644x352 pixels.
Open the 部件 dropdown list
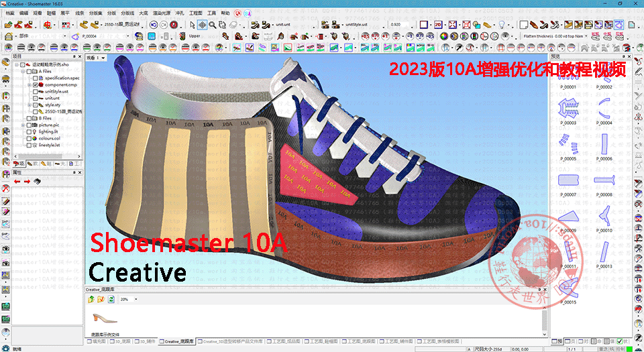click(66, 36)
